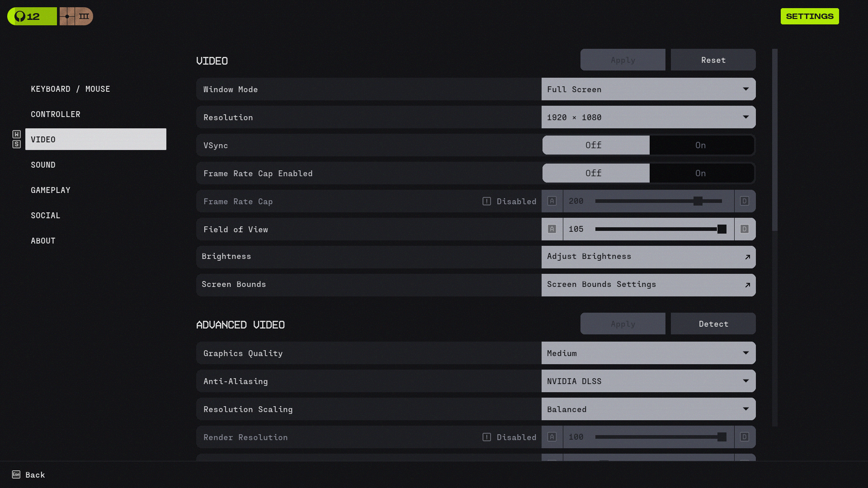The height and width of the screenshot is (488, 868).
Task: Click the external arrow icon on Adjust Brightness
Action: (x=747, y=257)
